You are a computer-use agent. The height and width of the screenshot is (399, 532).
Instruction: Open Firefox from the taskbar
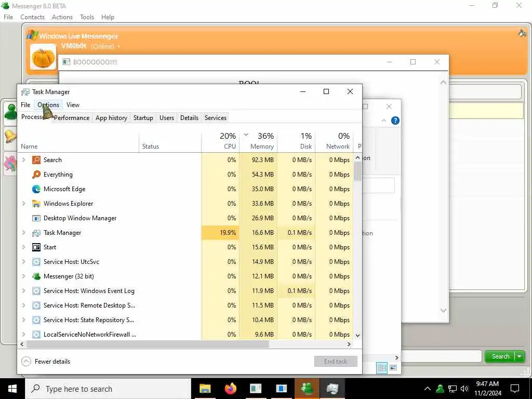230,389
